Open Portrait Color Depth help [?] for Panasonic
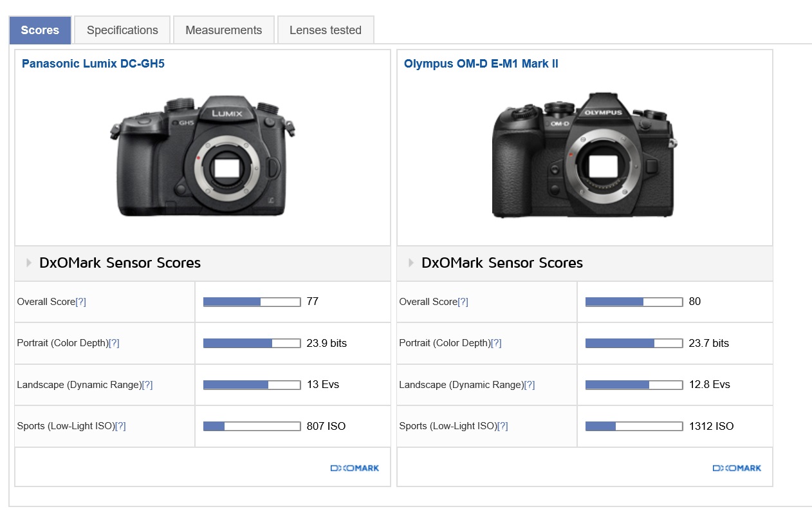This screenshot has width=812, height=518. (x=114, y=343)
